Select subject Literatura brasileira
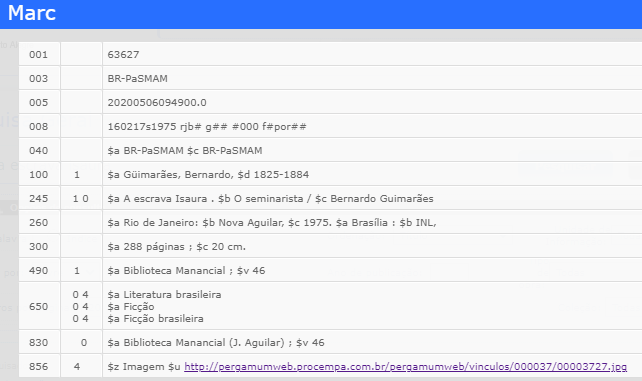Image resolution: width=642 pixels, height=381 pixels. pyautogui.click(x=164, y=295)
